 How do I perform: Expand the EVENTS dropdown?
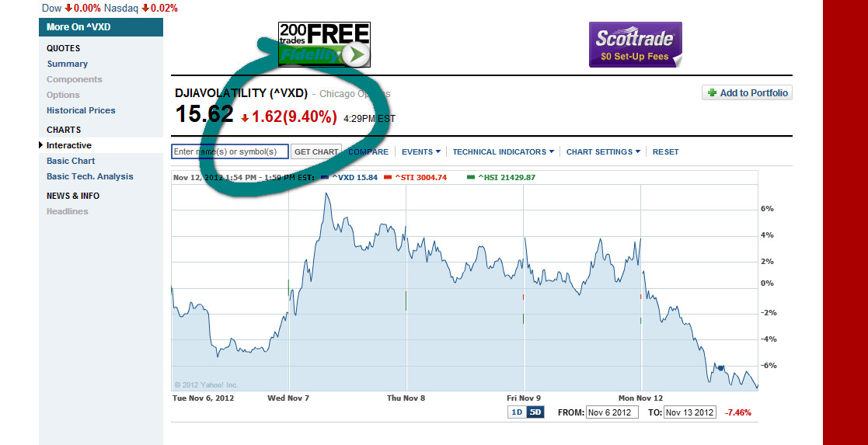(421, 151)
